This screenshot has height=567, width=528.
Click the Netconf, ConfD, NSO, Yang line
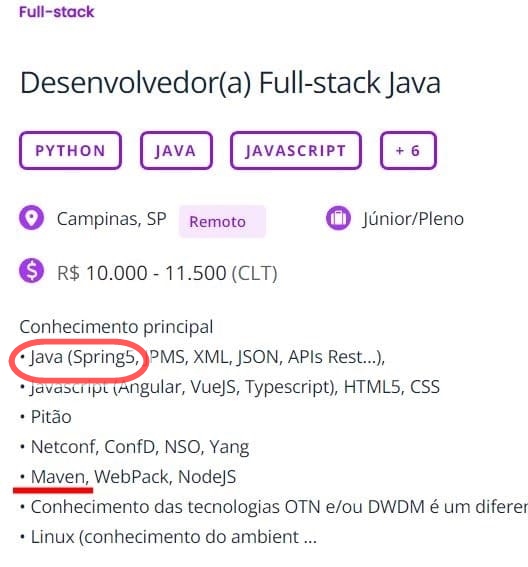(x=140, y=447)
